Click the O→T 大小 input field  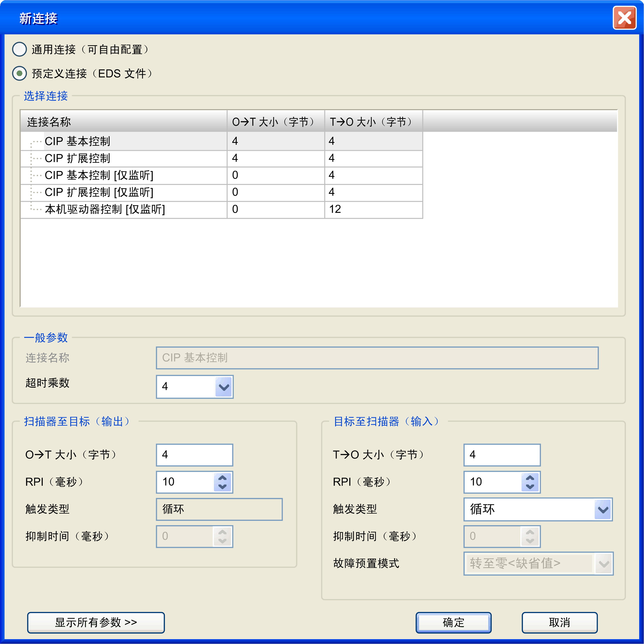(194, 455)
